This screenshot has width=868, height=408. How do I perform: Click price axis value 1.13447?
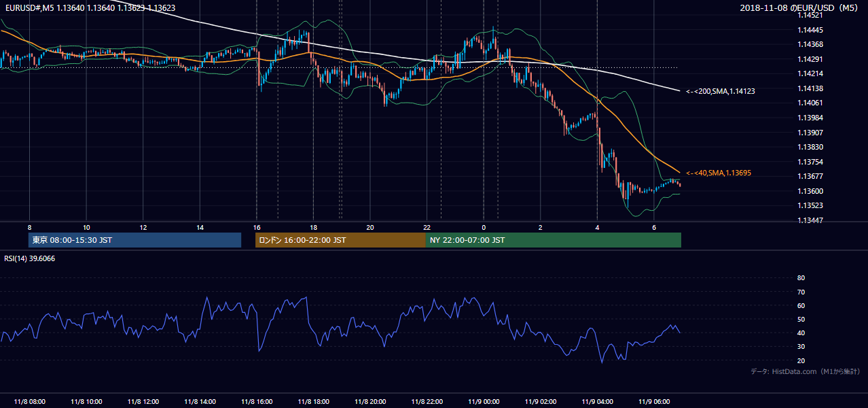tap(810, 220)
